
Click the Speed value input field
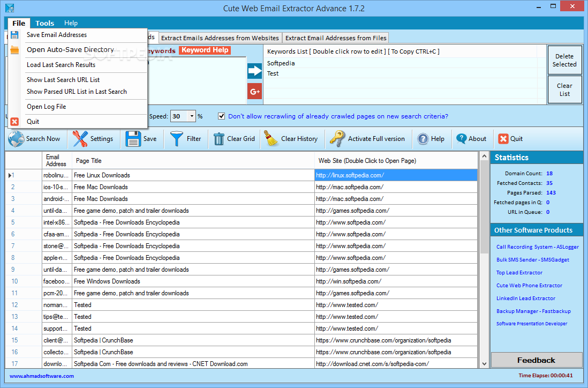[x=179, y=116]
